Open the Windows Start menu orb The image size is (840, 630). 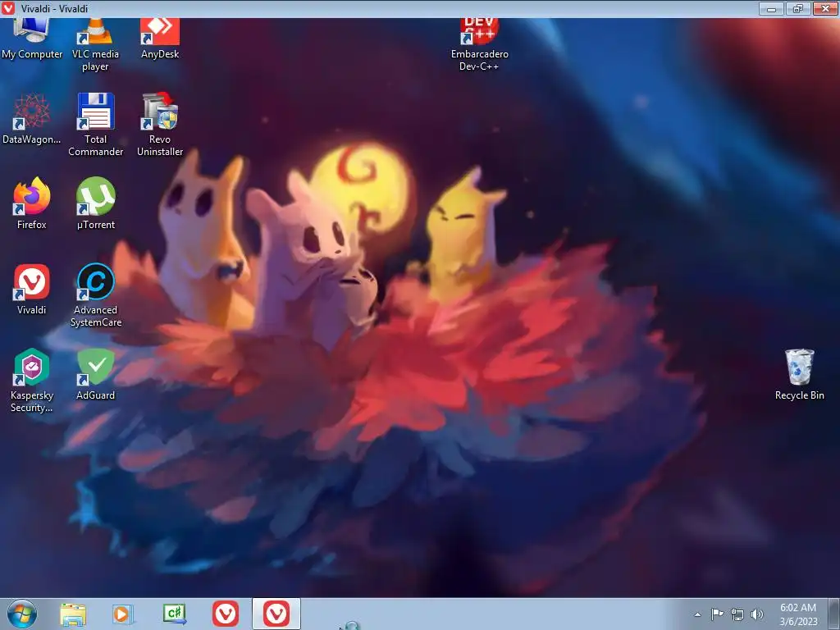pyautogui.click(x=22, y=614)
